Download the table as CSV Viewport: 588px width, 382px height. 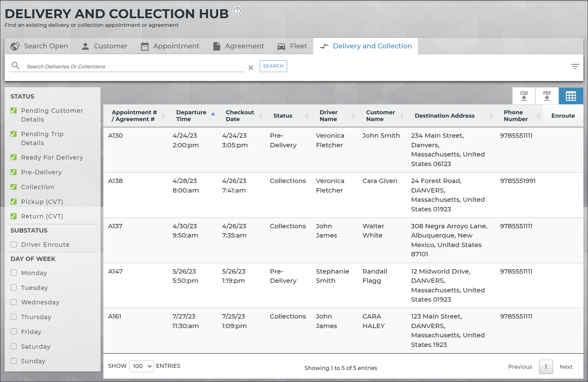pyautogui.click(x=524, y=96)
